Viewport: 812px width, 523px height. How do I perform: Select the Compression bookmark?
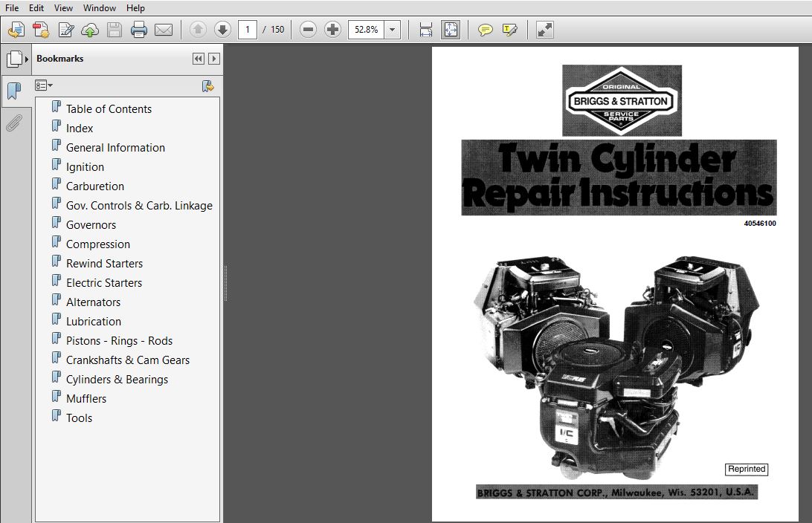[x=98, y=244]
